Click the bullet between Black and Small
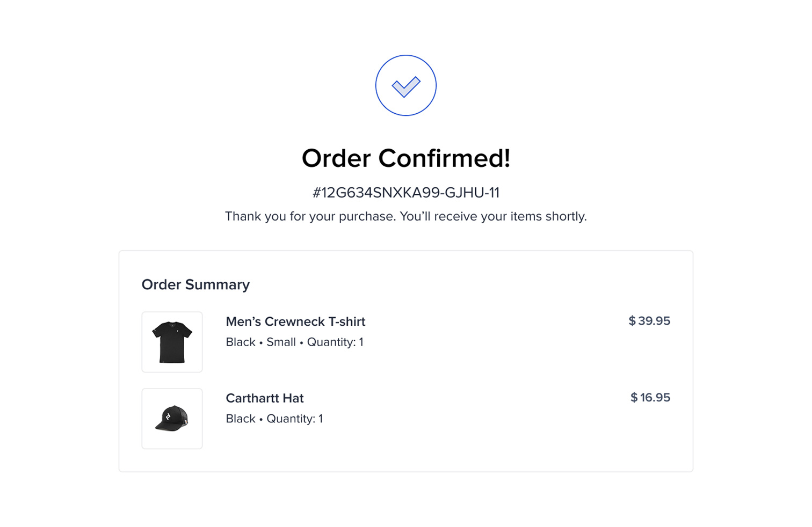 point(261,343)
